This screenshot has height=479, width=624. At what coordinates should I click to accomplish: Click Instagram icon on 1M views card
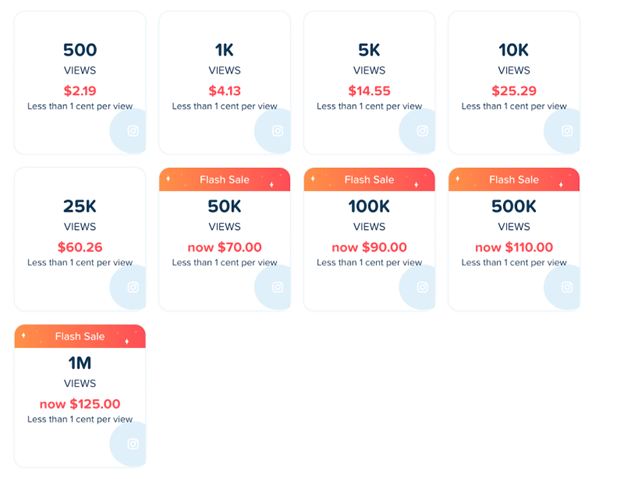click(133, 443)
